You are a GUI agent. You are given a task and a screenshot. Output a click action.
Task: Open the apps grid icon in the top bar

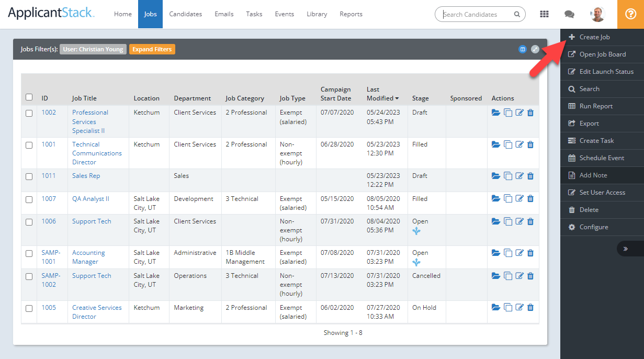click(x=544, y=14)
